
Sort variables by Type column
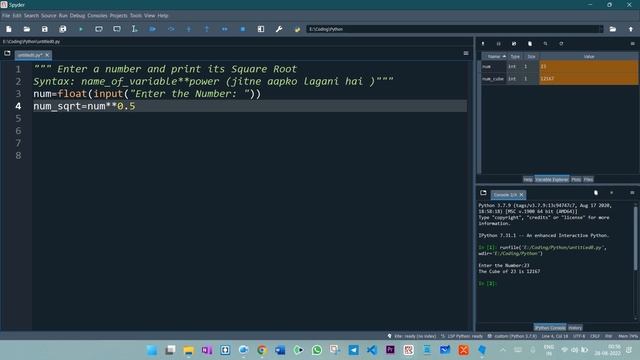pyautogui.click(x=515, y=56)
